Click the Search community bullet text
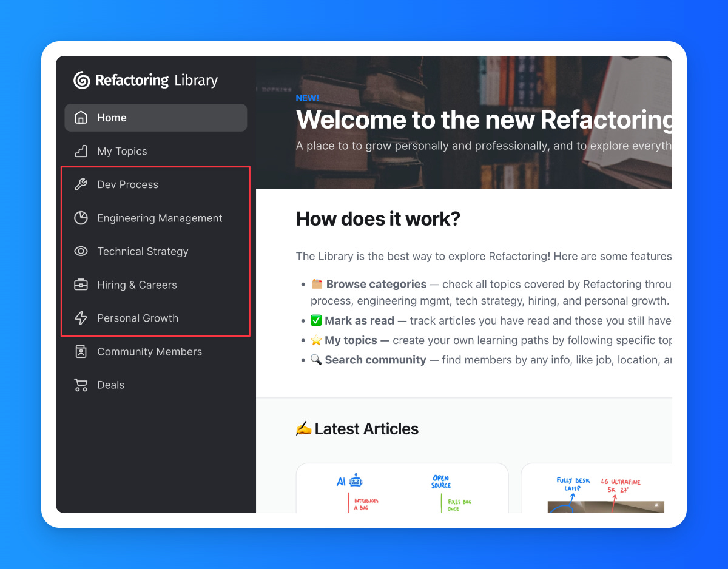Viewport: 728px width, 569px height. (x=376, y=360)
